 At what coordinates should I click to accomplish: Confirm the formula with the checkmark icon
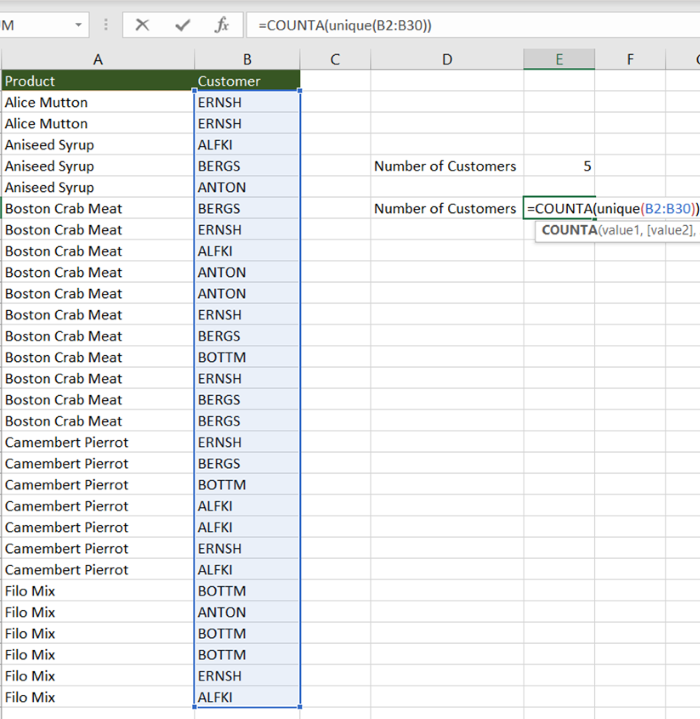click(x=182, y=25)
